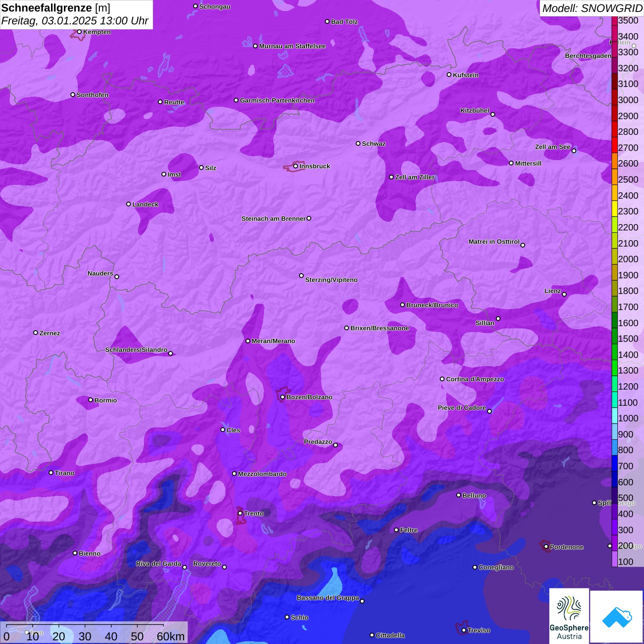Click the Mezzolombardo label

click(x=262, y=474)
